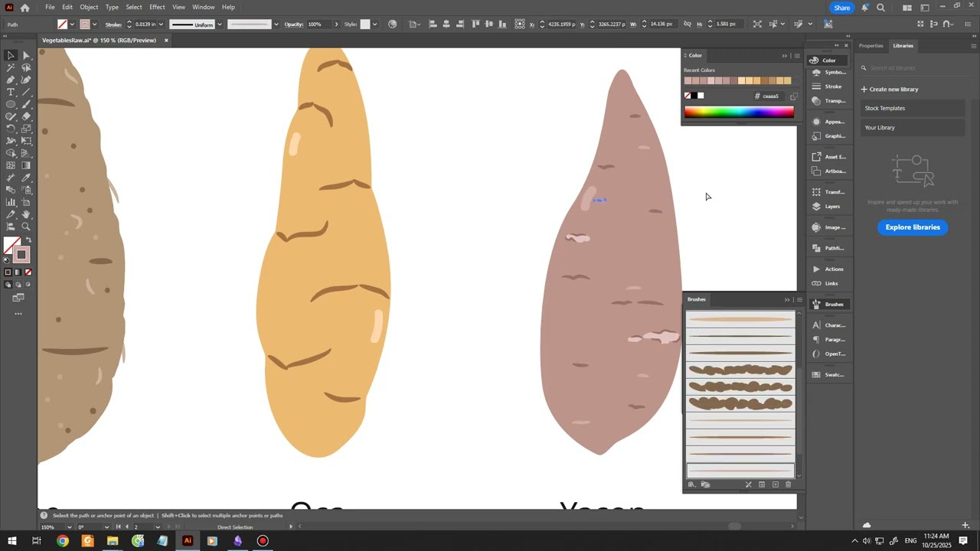Select the Selection tool (black arrow)

(11, 55)
